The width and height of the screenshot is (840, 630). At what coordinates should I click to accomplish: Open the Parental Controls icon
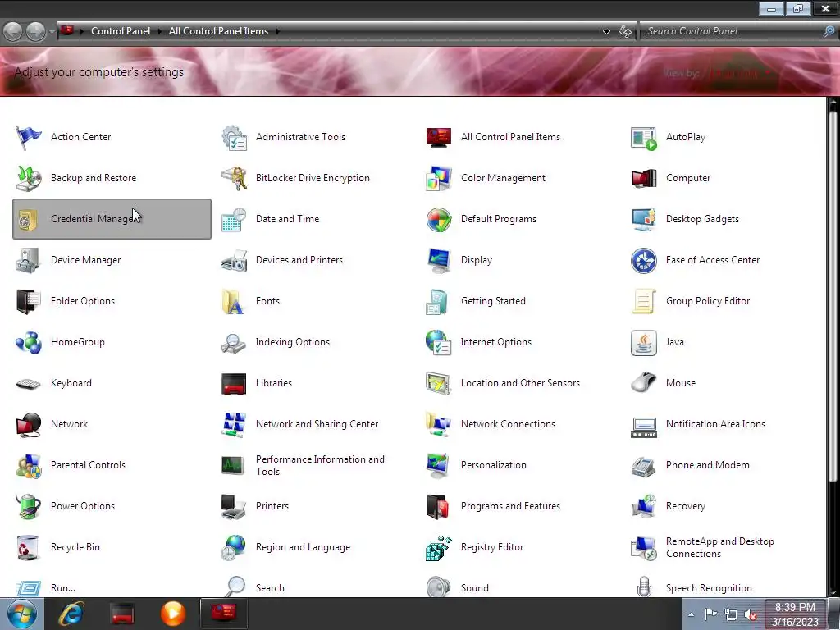pos(28,466)
